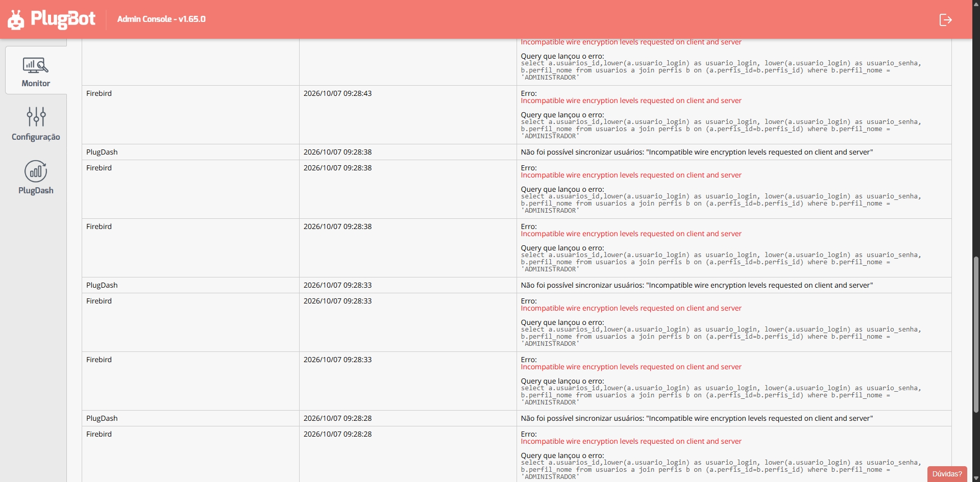Select the Configuração label in sidebar
This screenshot has height=482, width=980.
click(36, 137)
